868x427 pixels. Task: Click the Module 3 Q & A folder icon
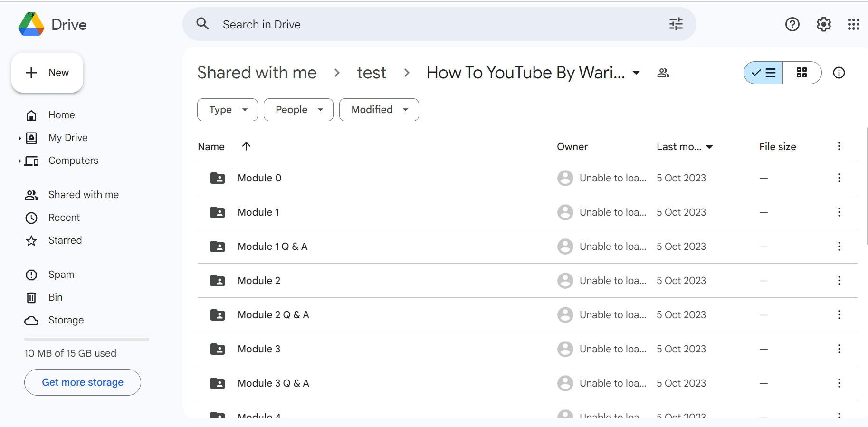click(x=218, y=383)
